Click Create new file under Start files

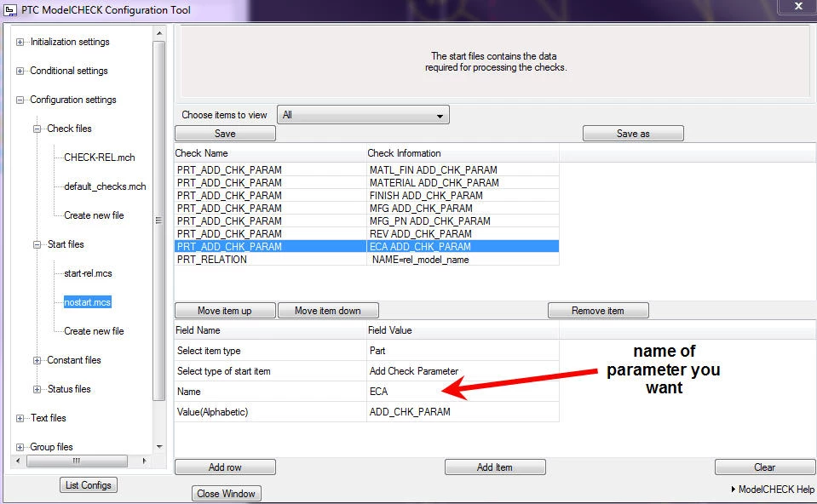94,331
